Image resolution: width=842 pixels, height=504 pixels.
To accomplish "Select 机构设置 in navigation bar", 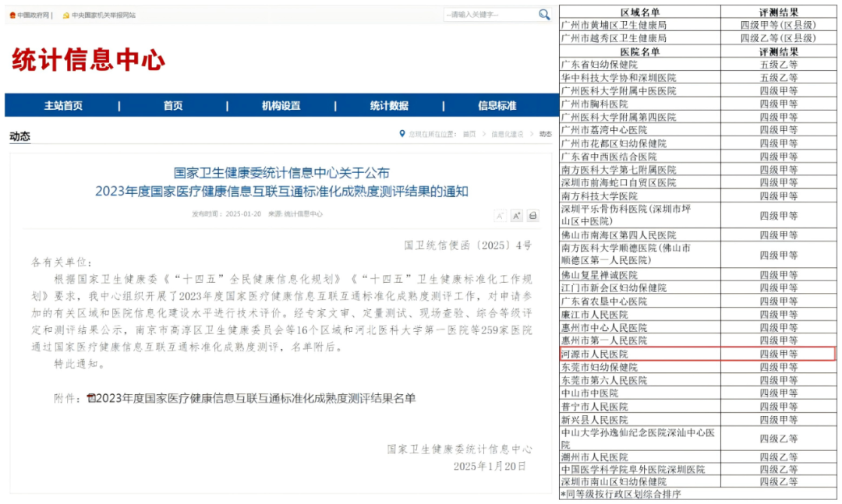I will tap(281, 106).
